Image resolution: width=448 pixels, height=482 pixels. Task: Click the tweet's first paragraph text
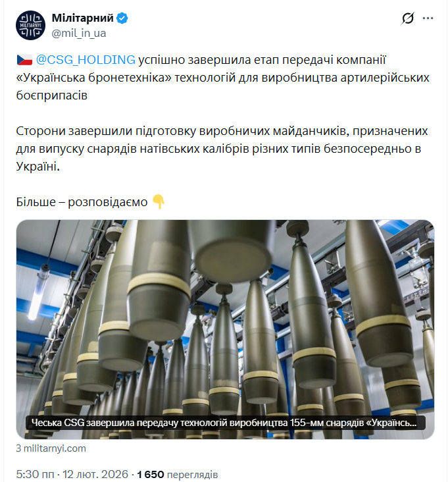click(x=223, y=78)
